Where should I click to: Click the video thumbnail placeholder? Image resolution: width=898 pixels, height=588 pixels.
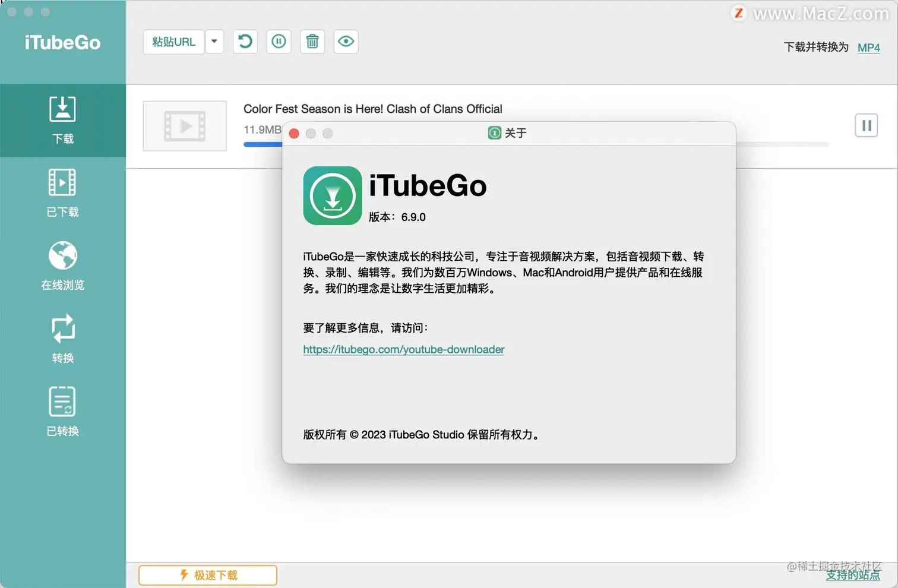click(184, 125)
